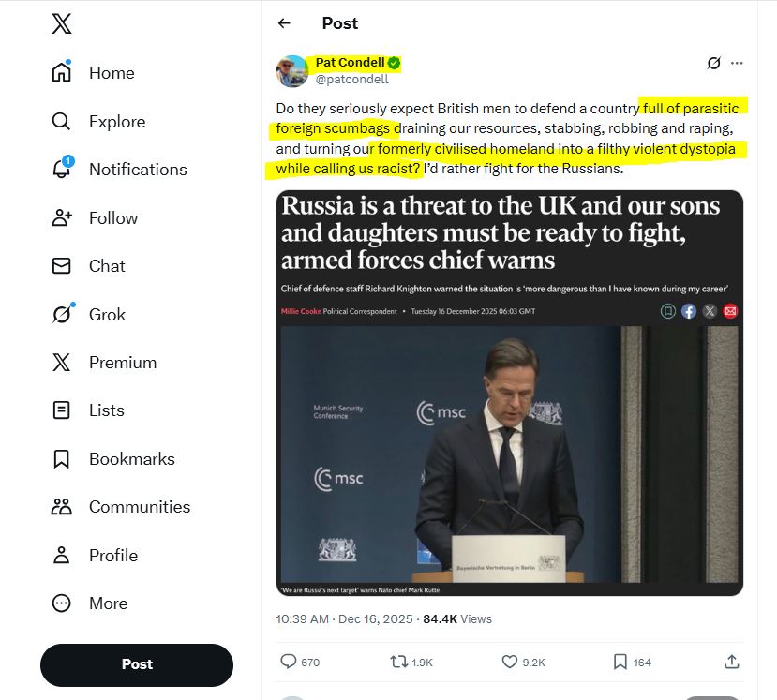Open the Grok icon beside post options
This screenshot has height=700, width=777.
pyautogui.click(x=713, y=64)
